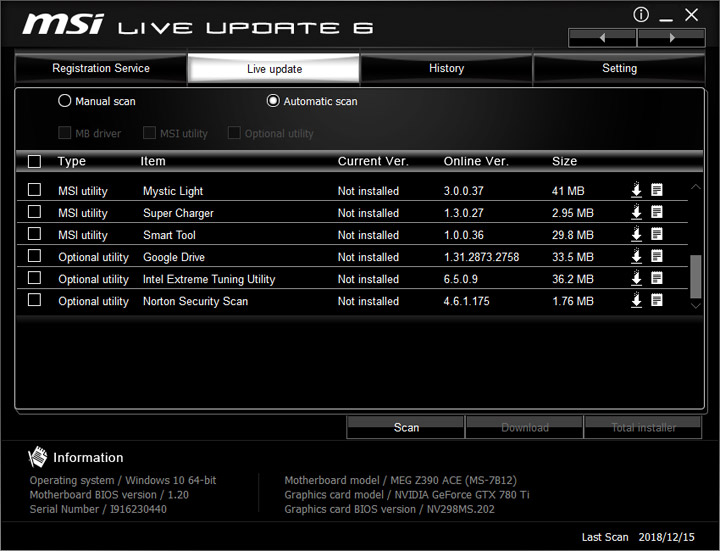Click Motherboard model MEG Z390 ACE text
720x551 pixels.
(x=400, y=480)
